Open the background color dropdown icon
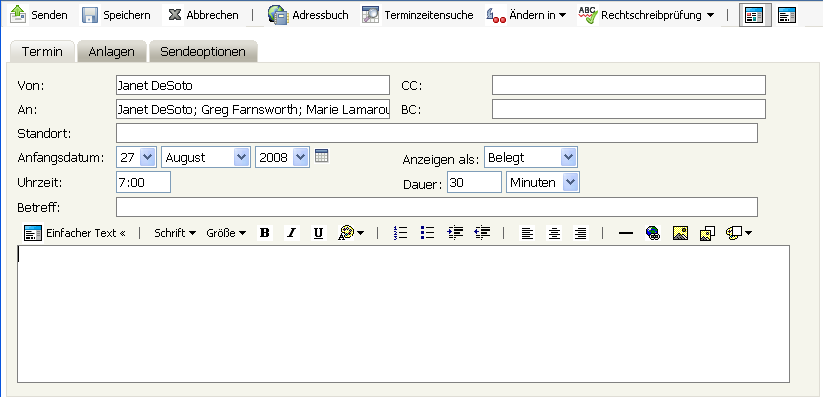This screenshot has height=397, width=823. tap(738, 233)
